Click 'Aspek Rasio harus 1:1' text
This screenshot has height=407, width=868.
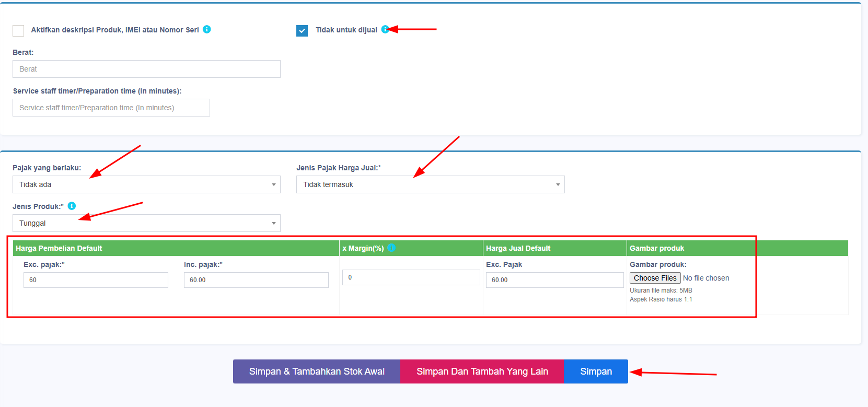click(661, 299)
